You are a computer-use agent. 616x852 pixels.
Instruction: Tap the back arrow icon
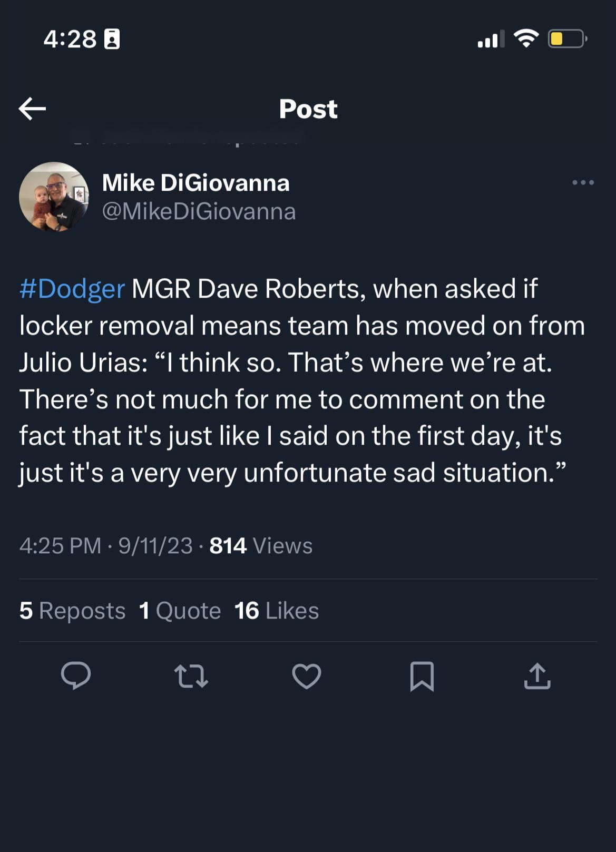pyautogui.click(x=32, y=109)
